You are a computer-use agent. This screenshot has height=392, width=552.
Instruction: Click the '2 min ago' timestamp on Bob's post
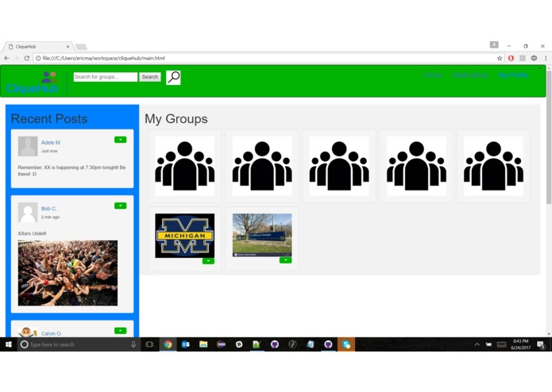(x=50, y=217)
